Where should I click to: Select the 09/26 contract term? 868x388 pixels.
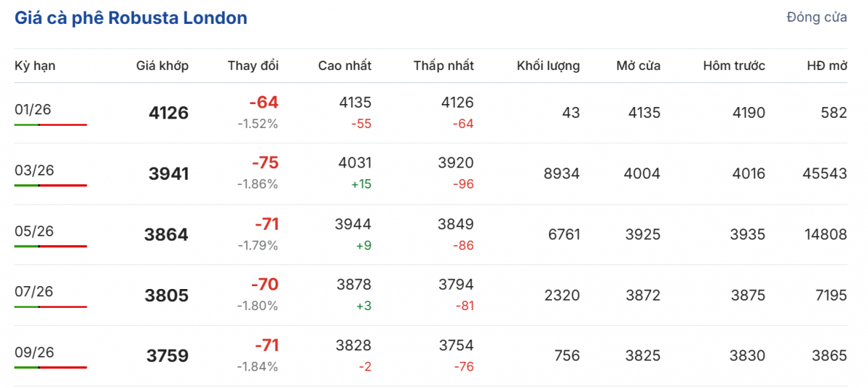pyautogui.click(x=33, y=353)
